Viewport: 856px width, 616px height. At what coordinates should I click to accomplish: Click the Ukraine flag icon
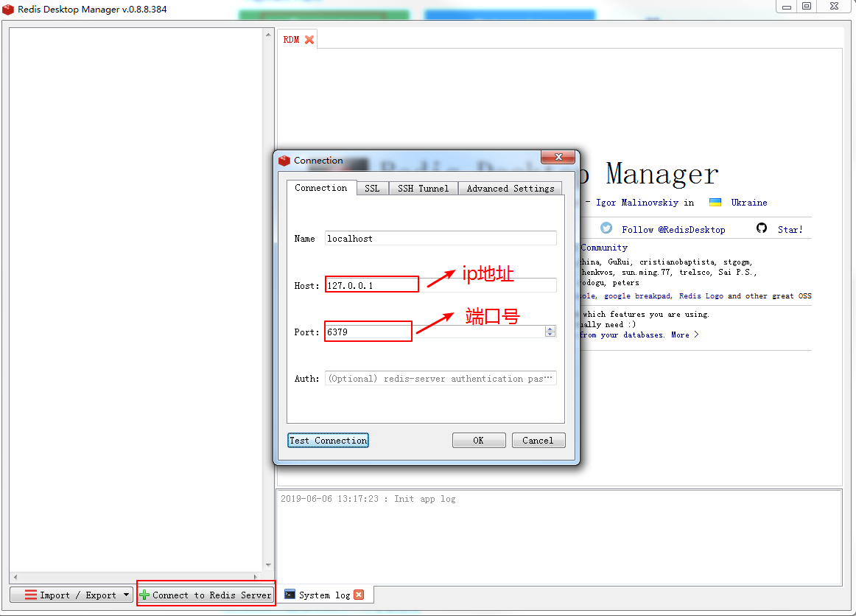(715, 202)
